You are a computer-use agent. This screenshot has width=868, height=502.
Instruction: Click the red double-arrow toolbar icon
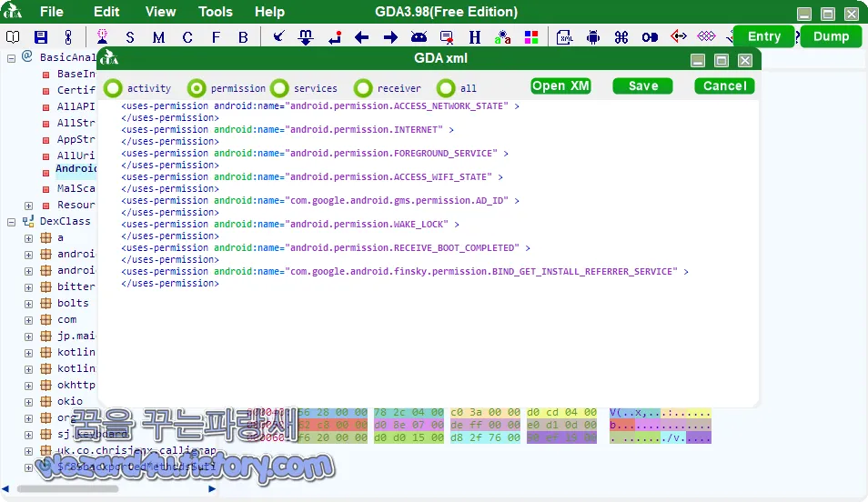678,36
